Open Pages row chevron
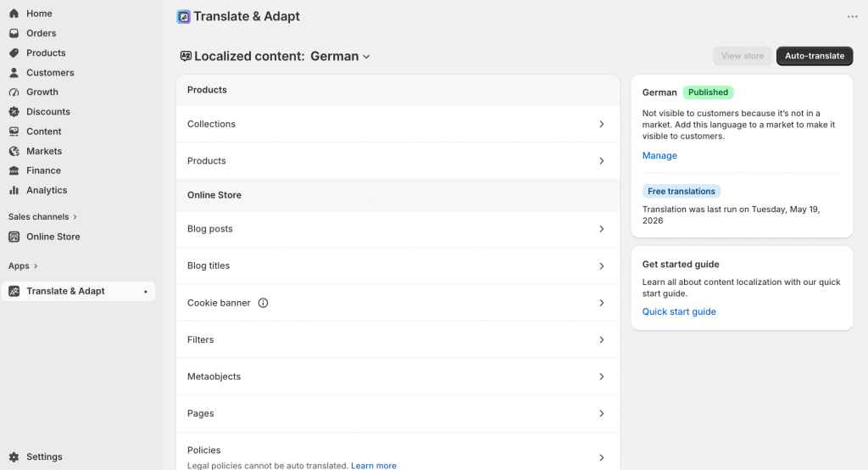Screen dimensions: 868x470 (602, 413)
